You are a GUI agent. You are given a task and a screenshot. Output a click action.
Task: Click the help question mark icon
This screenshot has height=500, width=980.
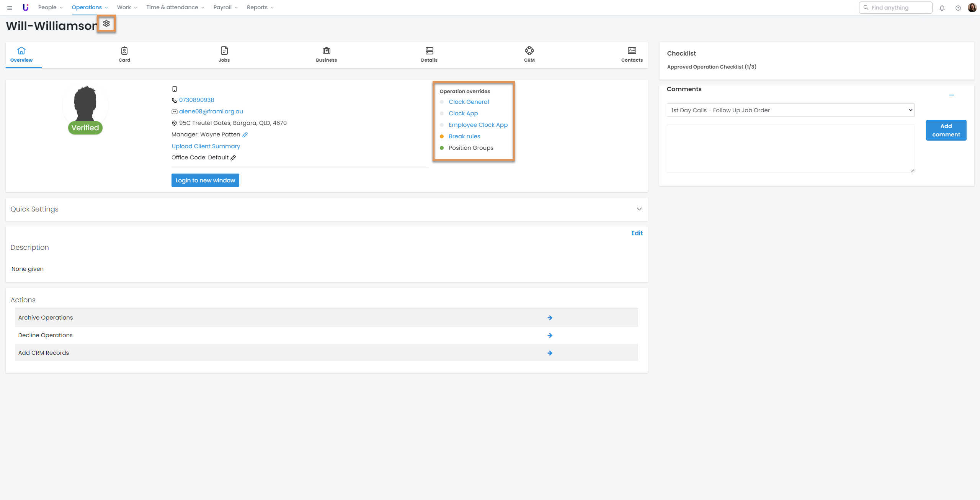coord(958,8)
